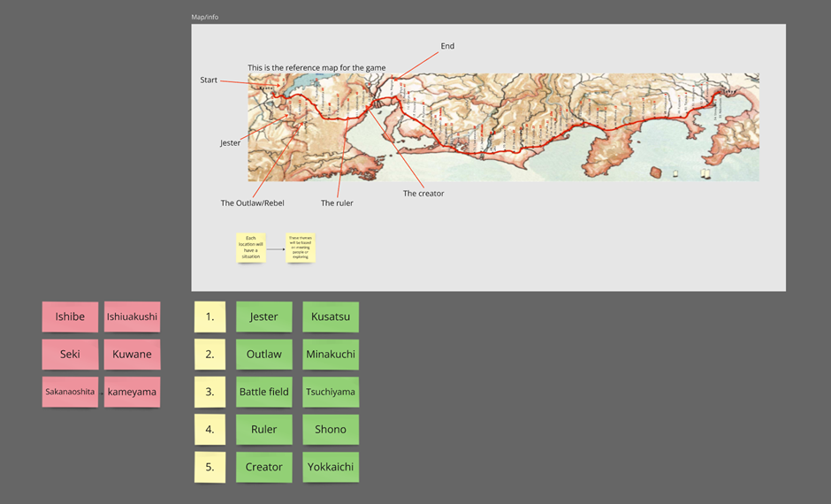Click the pink Ishiuakushi sticky note

(x=132, y=317)
